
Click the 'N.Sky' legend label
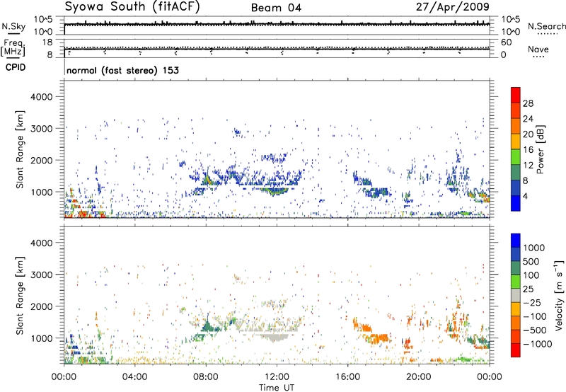coord(13,26)
